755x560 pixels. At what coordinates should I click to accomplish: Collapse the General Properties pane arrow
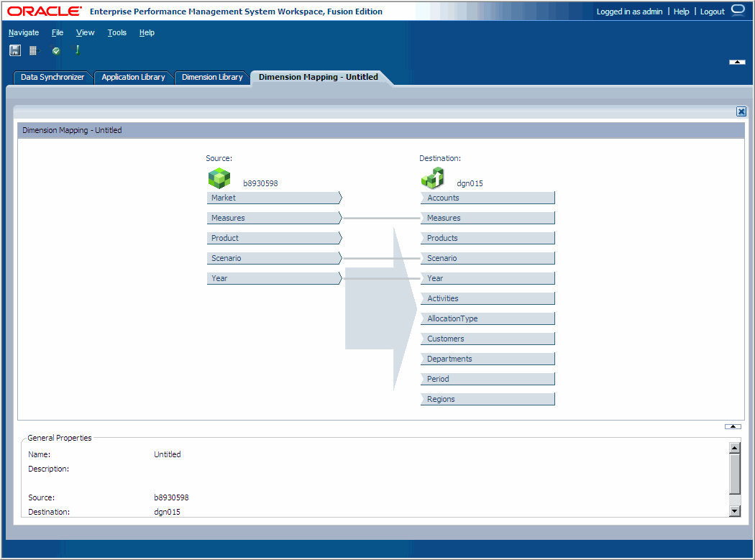coord(733,426)
